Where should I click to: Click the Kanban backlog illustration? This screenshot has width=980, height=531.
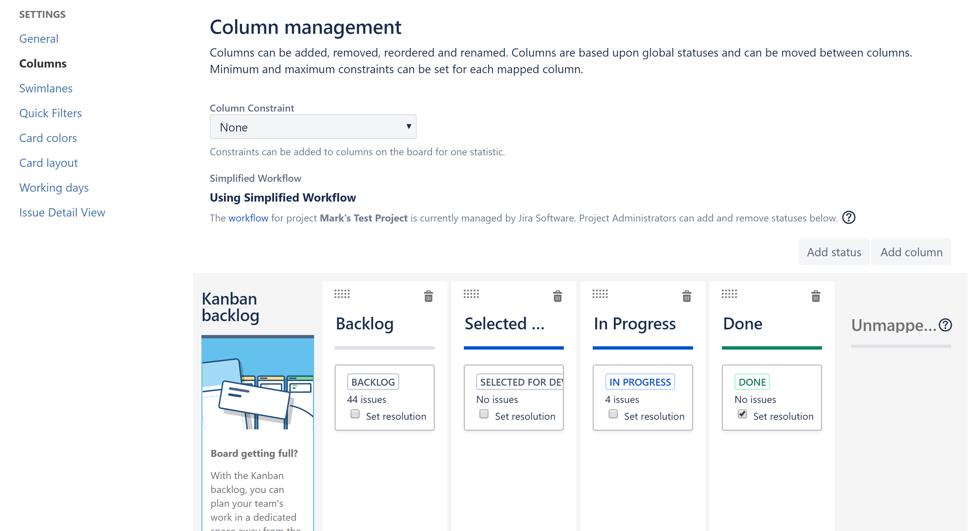[257, 384]
